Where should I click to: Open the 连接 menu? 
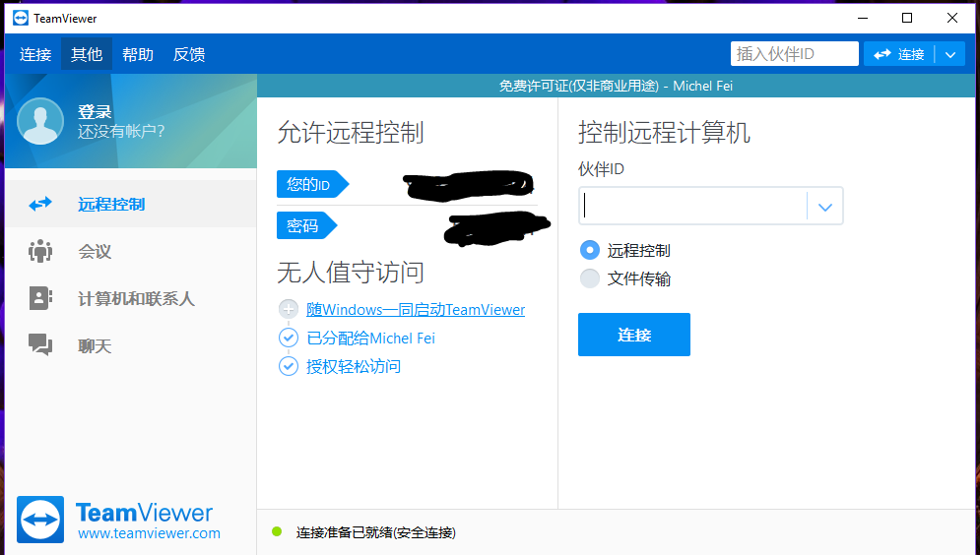point(35,54)
